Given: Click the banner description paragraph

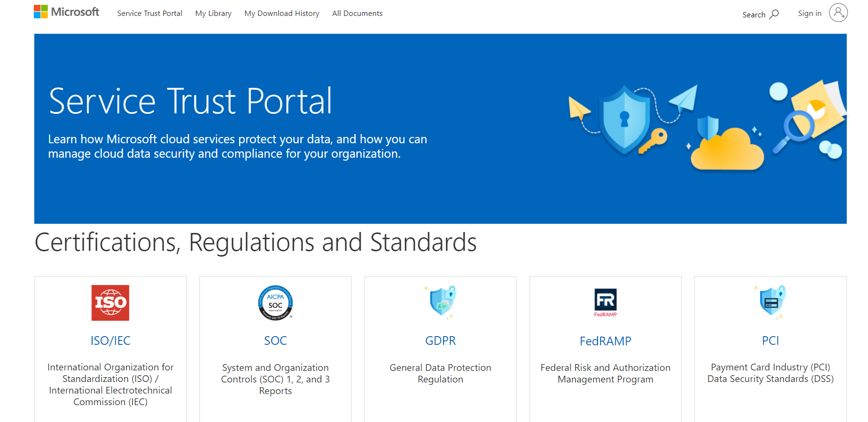Looking at the screenshot, I should tap(238, 146).
